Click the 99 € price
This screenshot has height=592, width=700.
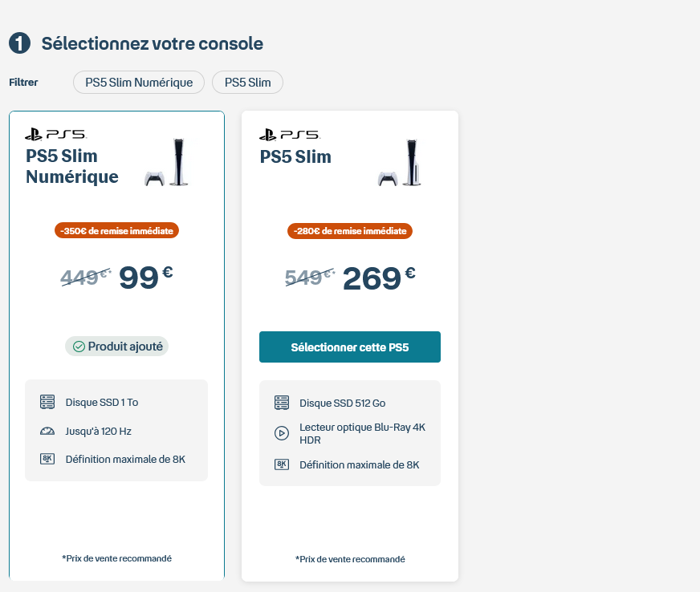(x=145, y=278)
